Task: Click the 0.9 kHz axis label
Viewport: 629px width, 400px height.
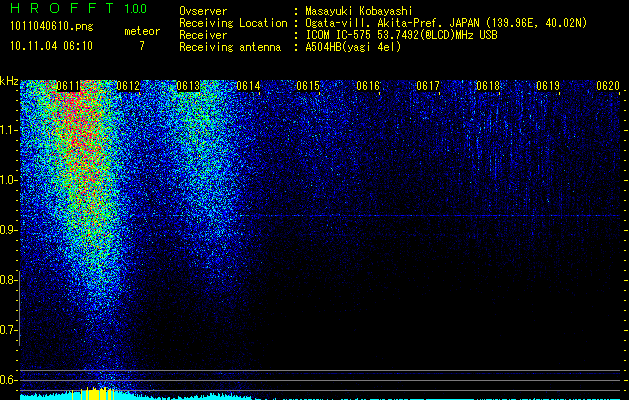Action: pos(8,230)
